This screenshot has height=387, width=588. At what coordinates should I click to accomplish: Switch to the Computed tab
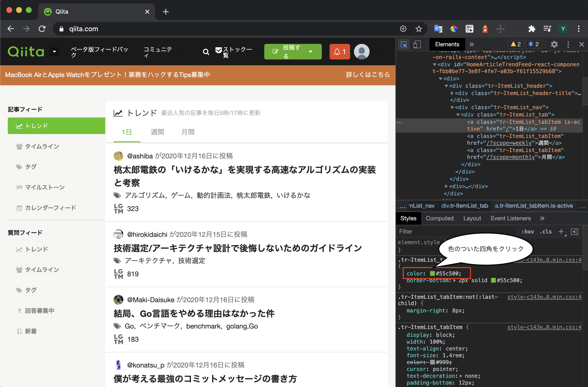point(440,218)
